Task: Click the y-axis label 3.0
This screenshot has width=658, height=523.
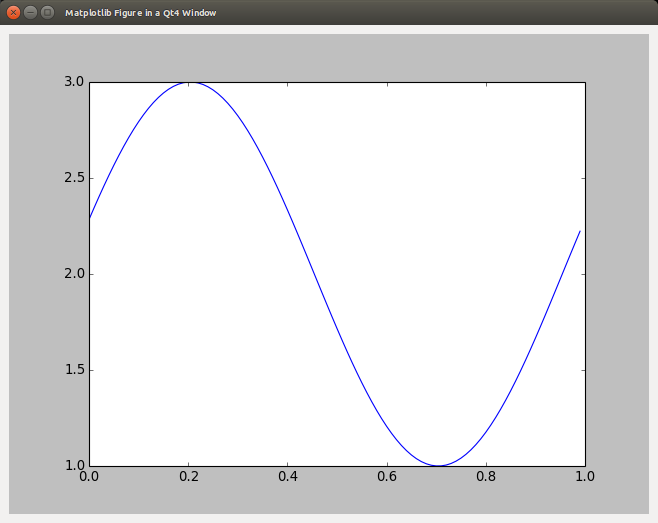Action: point(74,81)
